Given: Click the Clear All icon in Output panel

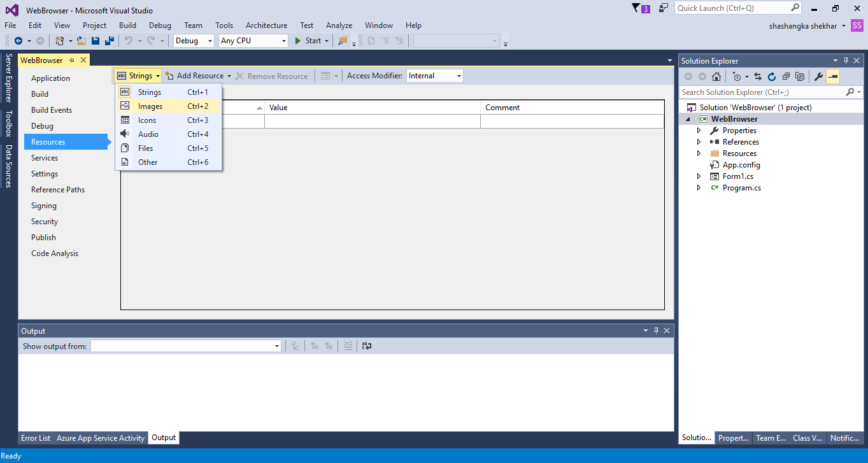Looking at the screenshot, I should click(348, 346).
